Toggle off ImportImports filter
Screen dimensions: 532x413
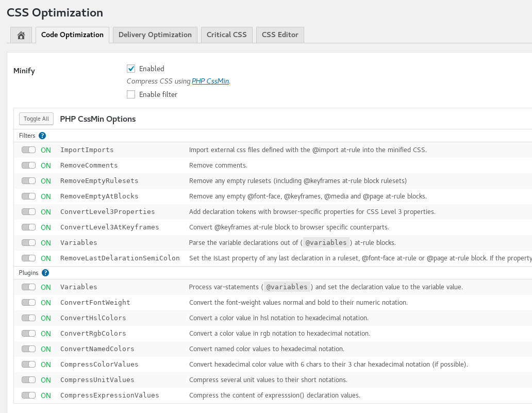tap(28, 150)
